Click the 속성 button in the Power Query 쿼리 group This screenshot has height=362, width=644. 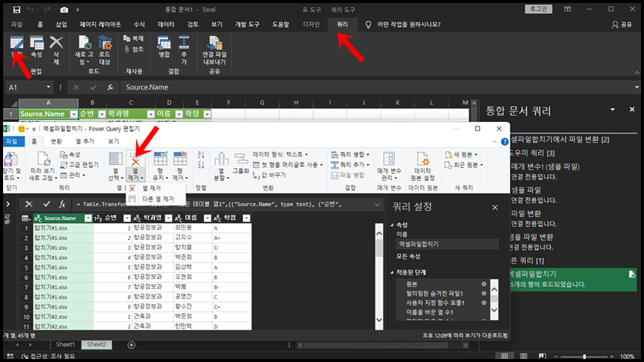[71, 154]
